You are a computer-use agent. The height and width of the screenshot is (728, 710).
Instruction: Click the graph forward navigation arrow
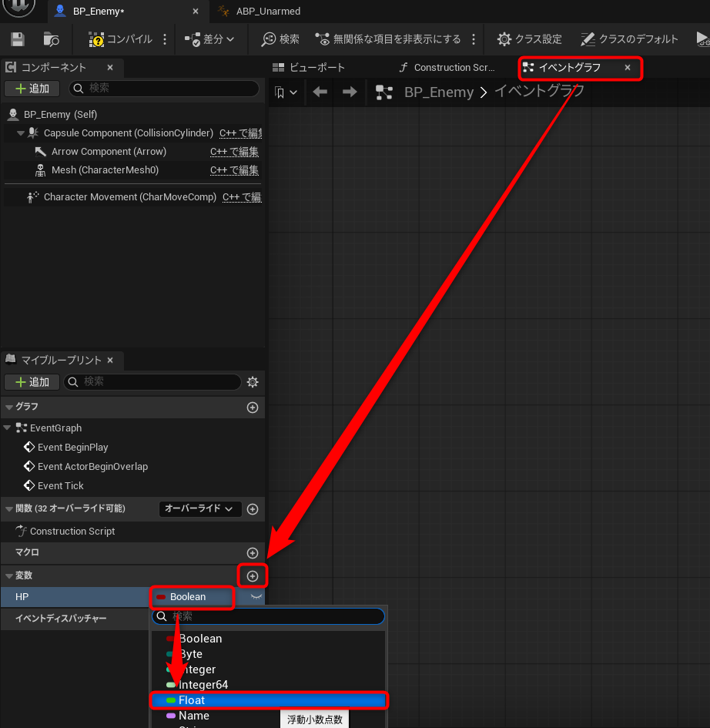click(350, 92)
